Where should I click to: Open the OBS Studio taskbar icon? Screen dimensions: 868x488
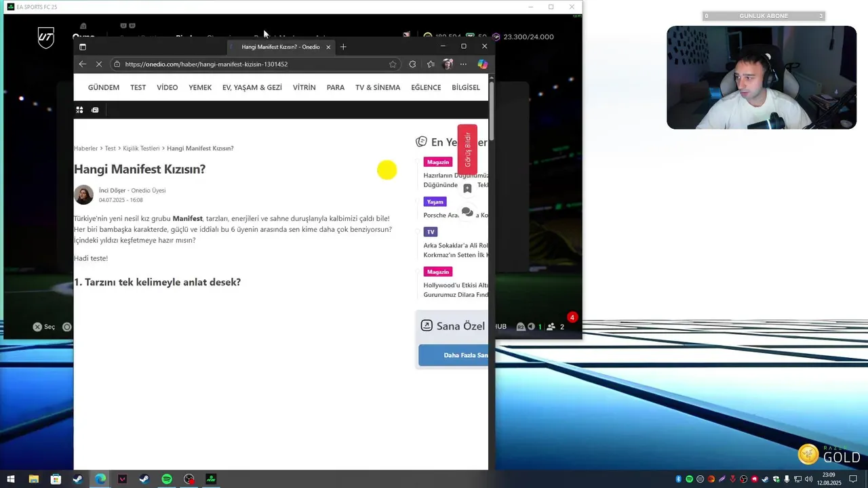[x=189, y=479]
